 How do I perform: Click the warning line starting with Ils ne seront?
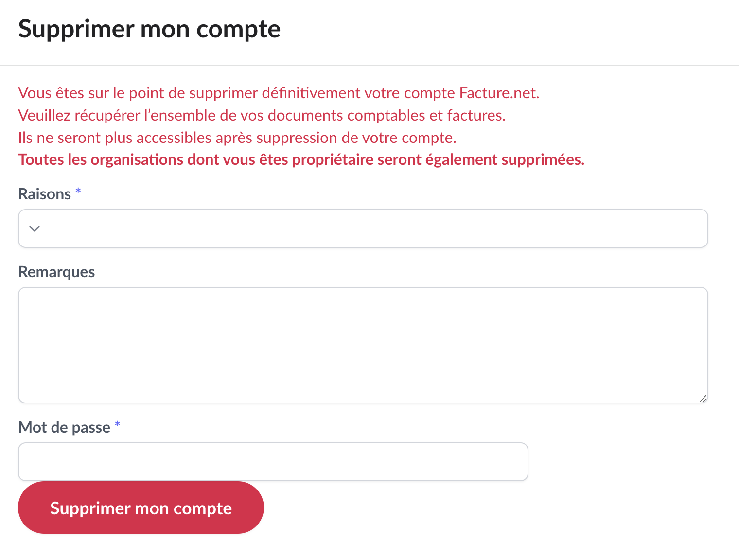click(x=237, y=138)
